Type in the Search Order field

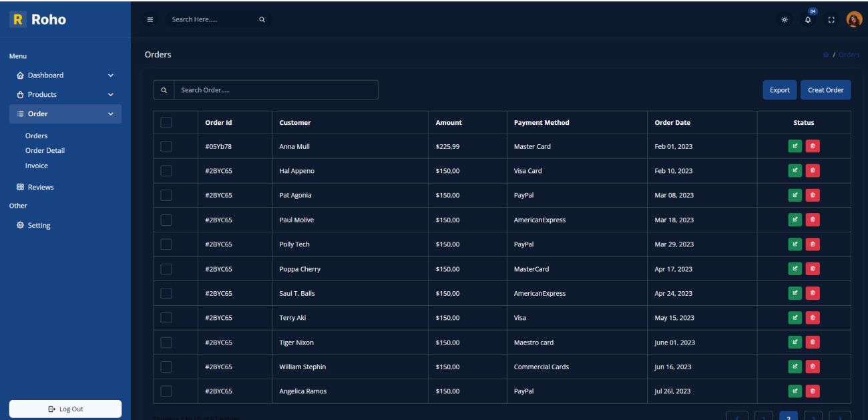coord(274,89)
